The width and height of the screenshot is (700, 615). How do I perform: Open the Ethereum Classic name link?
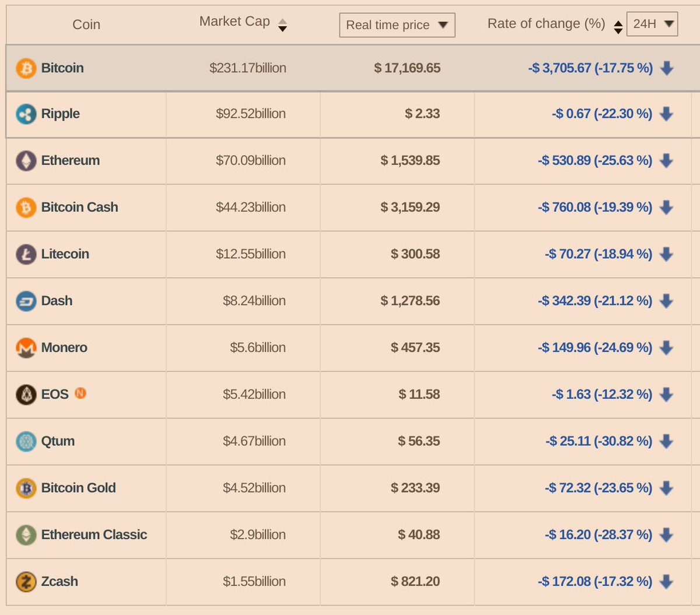pyautogui.click(x=94, y=535)
